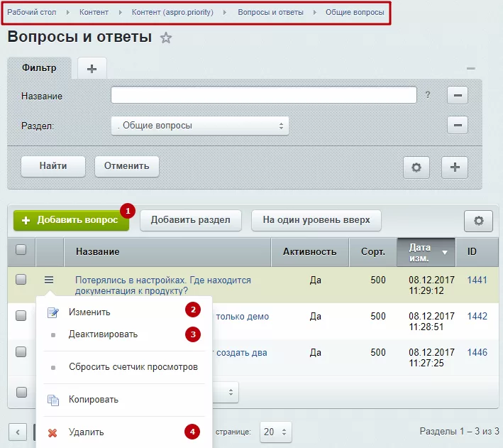503x448 pixels.
Task: Check the box for row 1446
Action: tap(21, 351)
